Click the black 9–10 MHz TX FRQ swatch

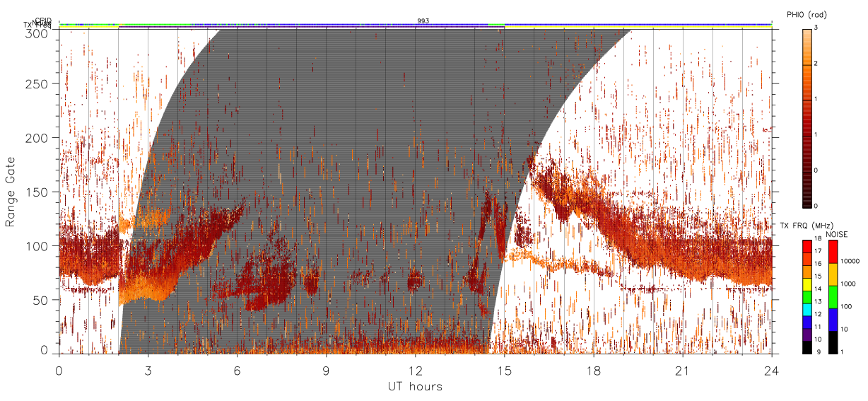[807, 347]
